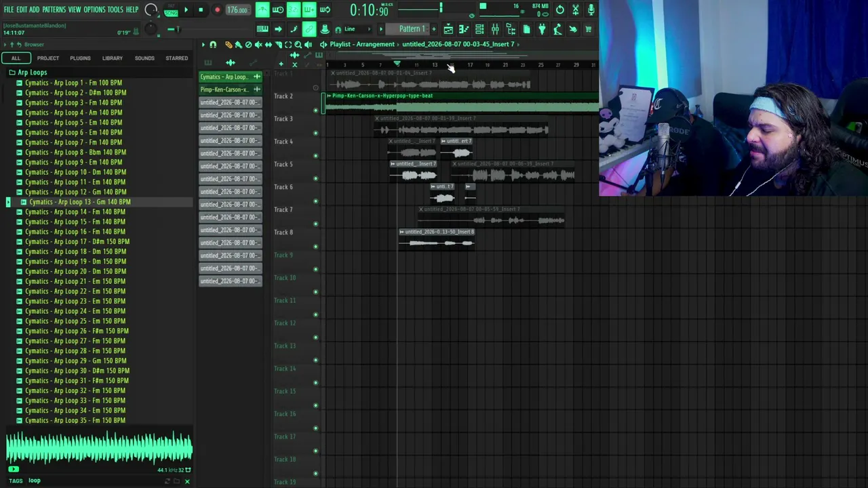The height and width of the screenshot is (488, 868).
Task: Click the stamp tool icon in toolbar
Action: click(325, 29)
